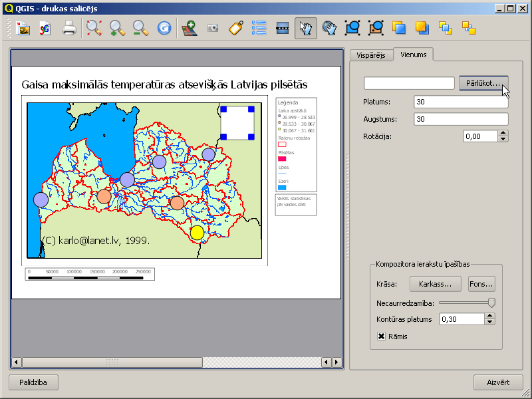The height and width of the screenshot is (399, 532).
Task: Select the 'Valsts statistikas pārvaldes dati' text box
Action: pyautogui.click(x=296, y=205)
